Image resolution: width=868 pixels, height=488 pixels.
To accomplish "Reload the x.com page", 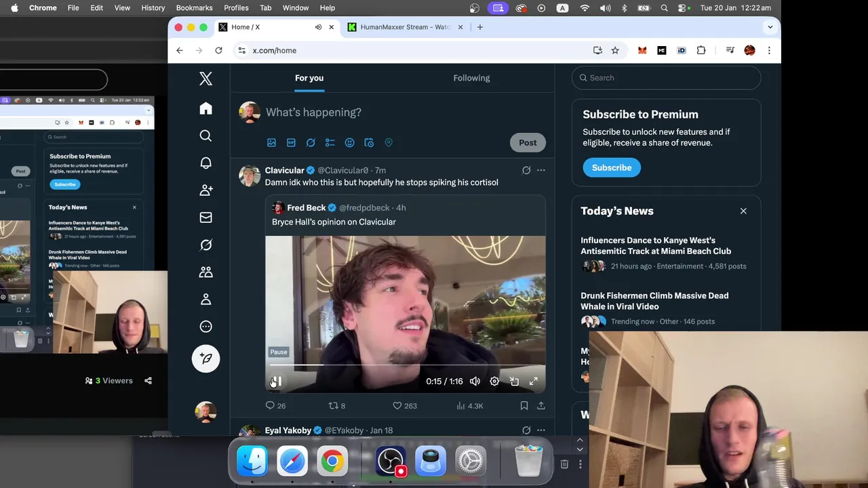I will [x=218, y=50].
